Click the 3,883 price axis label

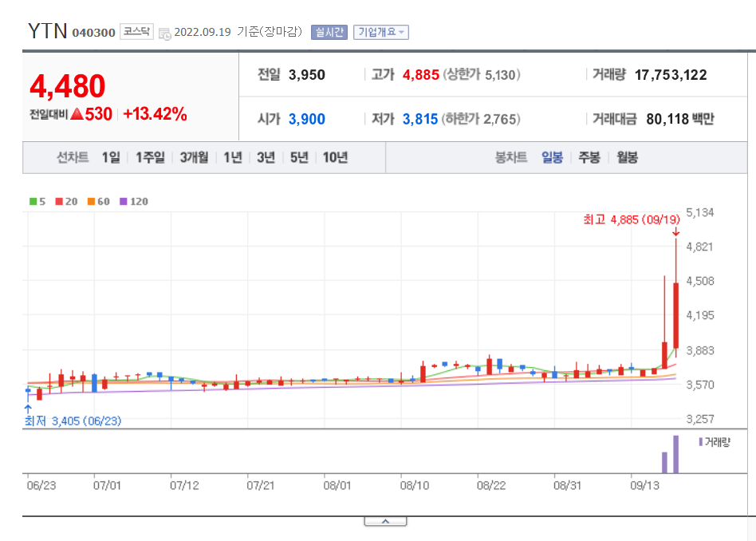(x=700, y=350)
